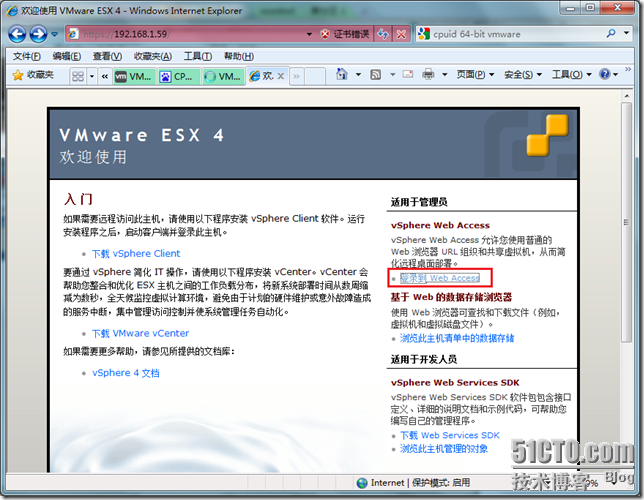Image resolution: width=644 pixels, height=500 pixels.
Task: Click the Quick Tabs grid icon
Action: [x=78, y=76]
